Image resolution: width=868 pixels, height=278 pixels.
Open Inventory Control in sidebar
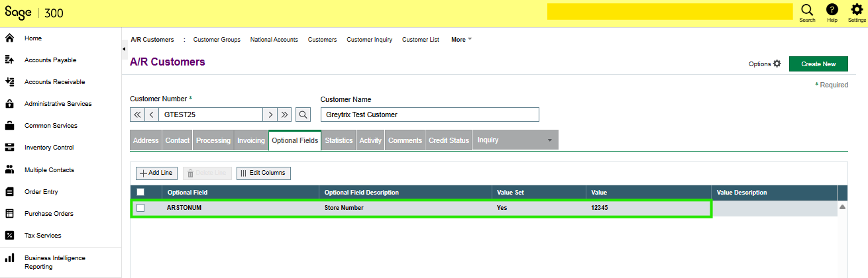[49, 148]
